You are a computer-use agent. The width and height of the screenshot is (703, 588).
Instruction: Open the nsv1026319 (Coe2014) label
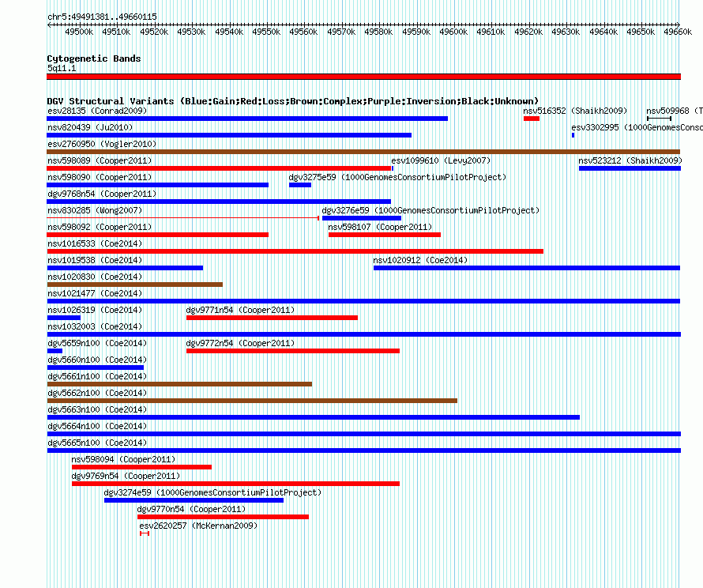point(95,310)
